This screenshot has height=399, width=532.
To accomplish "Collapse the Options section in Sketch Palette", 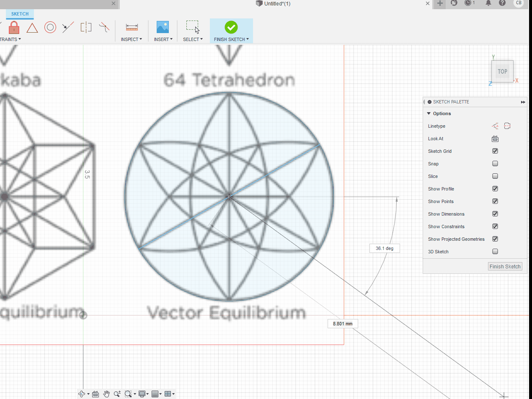I will click(x=428, y=113).
